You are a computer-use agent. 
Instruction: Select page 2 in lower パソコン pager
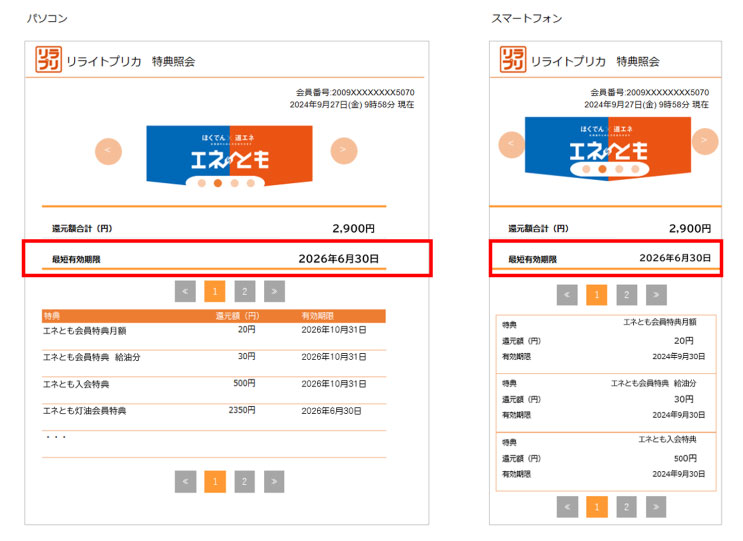click(245, 482)
